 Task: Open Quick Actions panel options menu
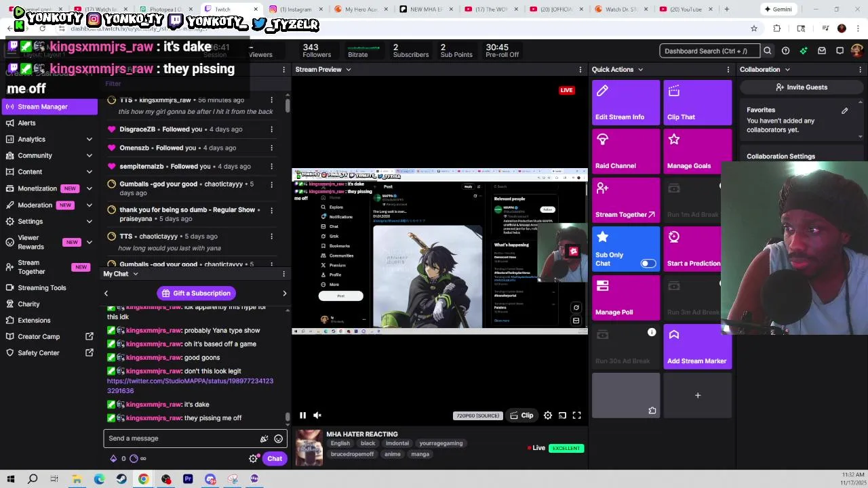click(728, 69)
